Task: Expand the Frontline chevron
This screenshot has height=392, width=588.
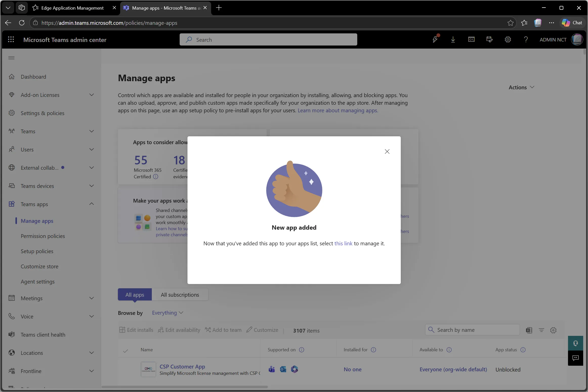Action: click(92, 371)
